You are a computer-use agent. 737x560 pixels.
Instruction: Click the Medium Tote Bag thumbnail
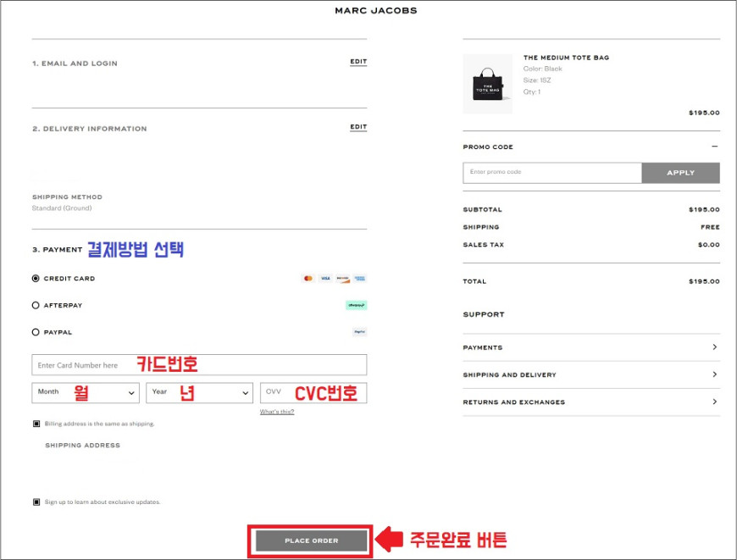488,84
